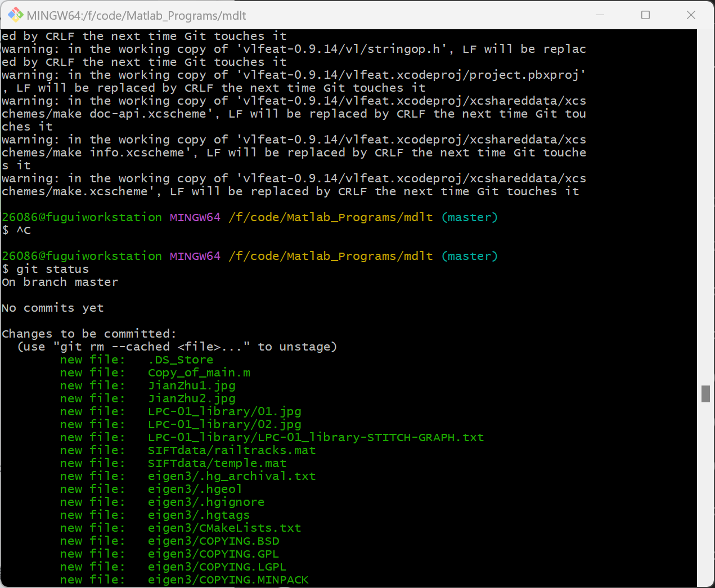Image resolution: width=715 pixels, height=588 pixels.
Task: Click the 'On branch master' line
Action: tap(60, 282)
